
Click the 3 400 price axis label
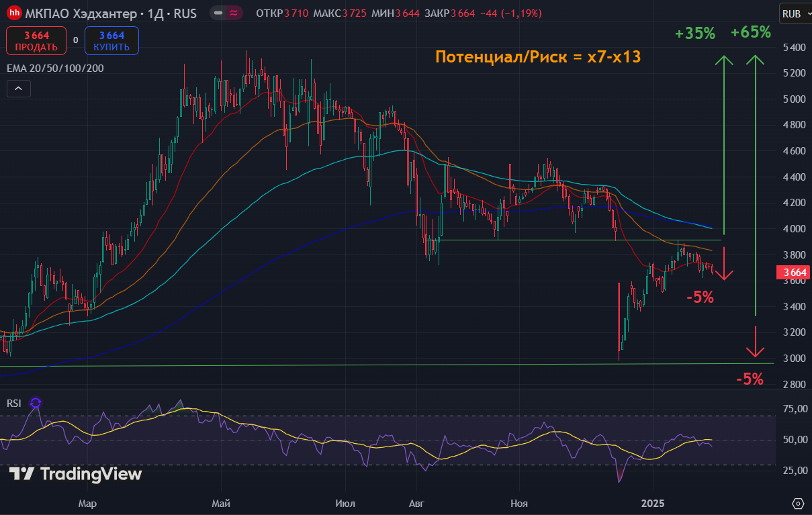tap(793, 308)
